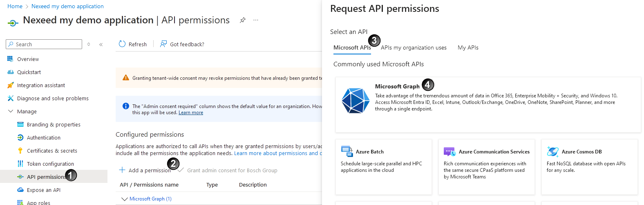Click the blue info circle icon

(x=126, y=106)
